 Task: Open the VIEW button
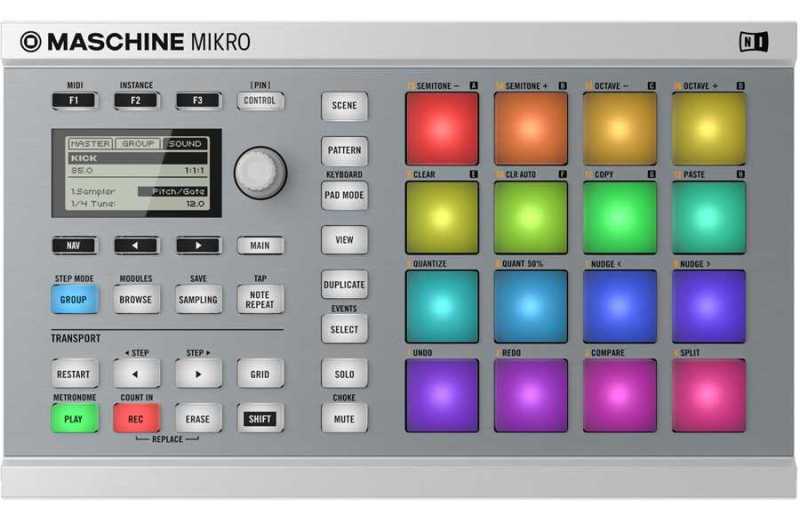click(344, 240)
